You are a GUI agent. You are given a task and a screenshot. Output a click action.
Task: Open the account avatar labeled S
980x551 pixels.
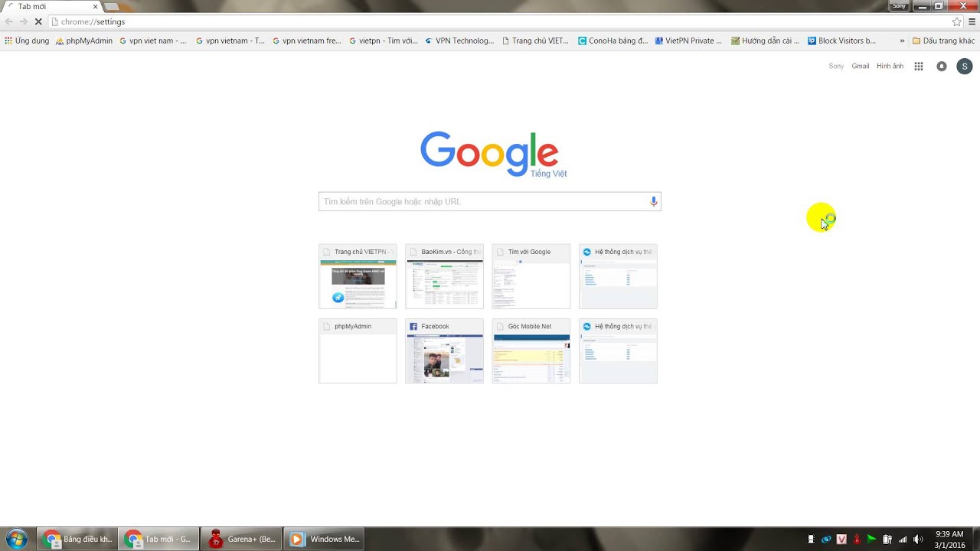965,67
